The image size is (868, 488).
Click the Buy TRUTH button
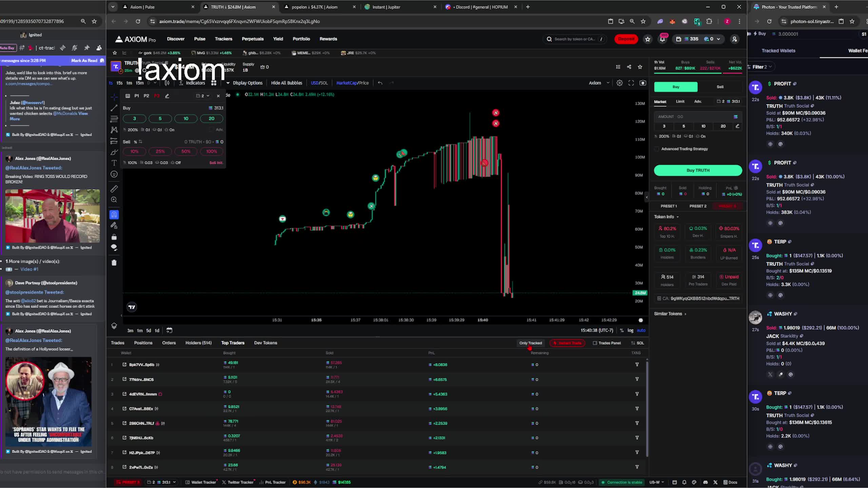pyautogui.click(x=698, y=170)
